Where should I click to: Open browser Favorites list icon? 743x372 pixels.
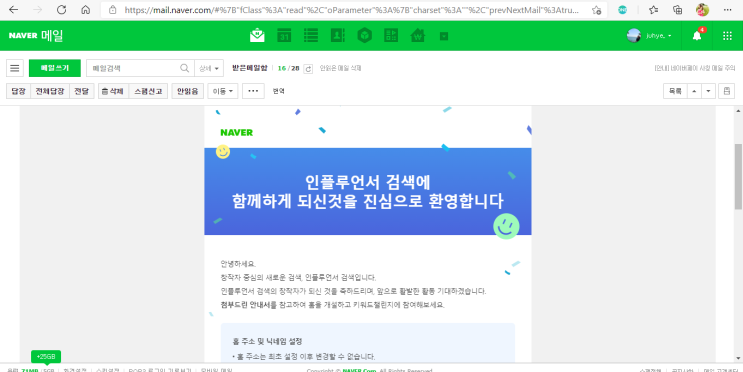pos(653,10)
